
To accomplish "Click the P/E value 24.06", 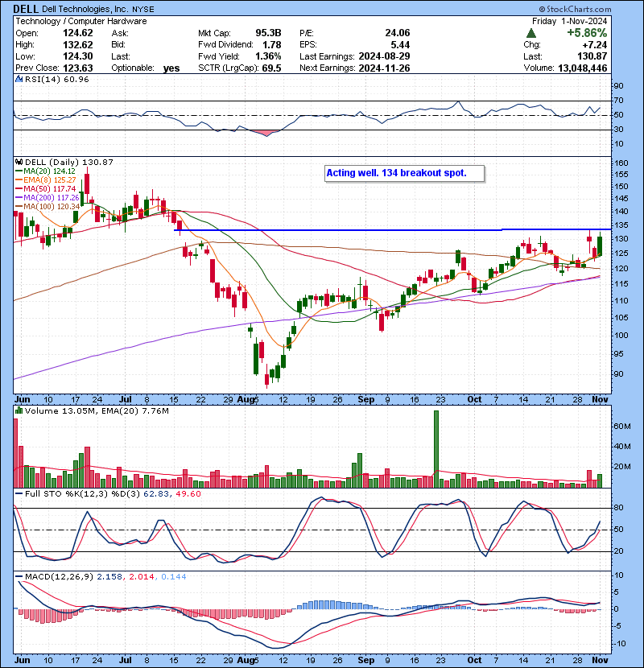I will coord(397,33).
